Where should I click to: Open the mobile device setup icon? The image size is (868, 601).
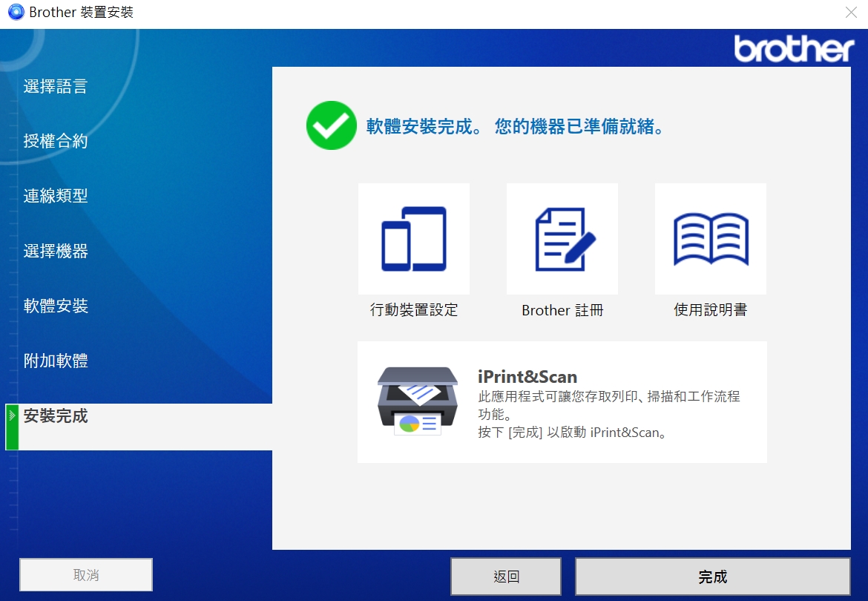click(x=414, y=238)
